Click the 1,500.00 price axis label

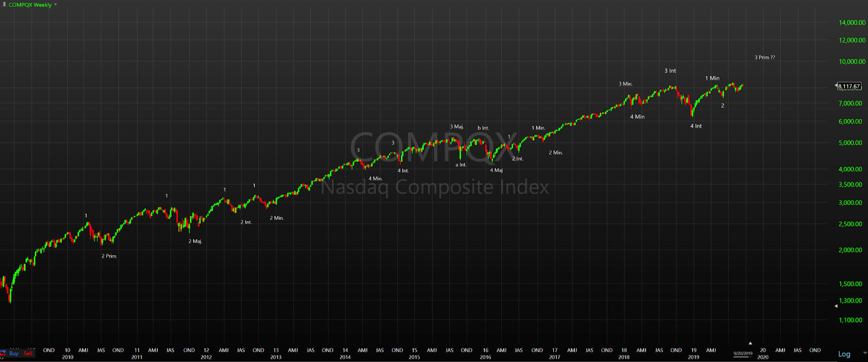tap(850, 284)
